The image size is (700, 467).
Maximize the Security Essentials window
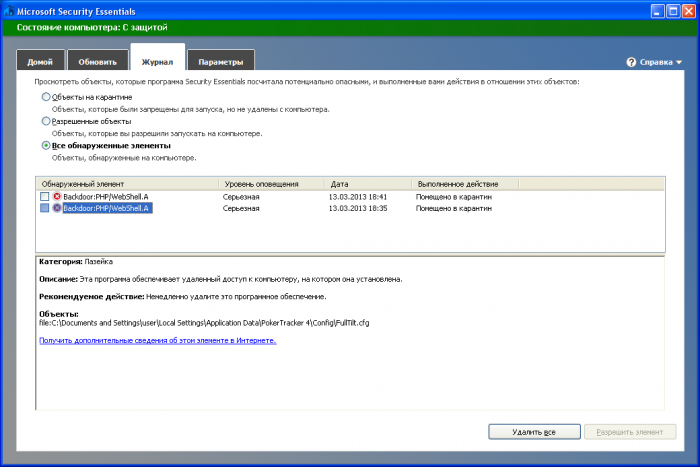[673, 11]
